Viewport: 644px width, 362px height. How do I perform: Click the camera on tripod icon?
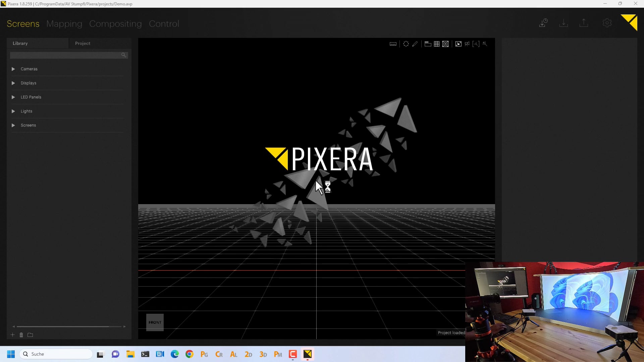click(x=467, y=44)
